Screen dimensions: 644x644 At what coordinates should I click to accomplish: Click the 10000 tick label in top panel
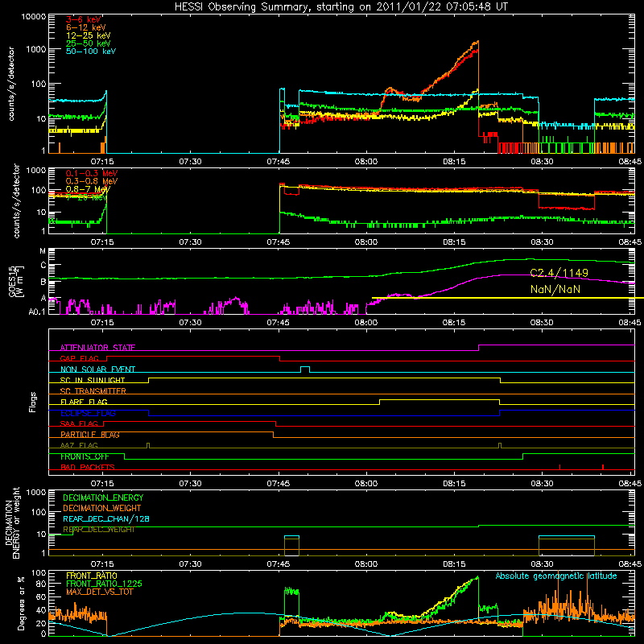[x=34, y=17]
